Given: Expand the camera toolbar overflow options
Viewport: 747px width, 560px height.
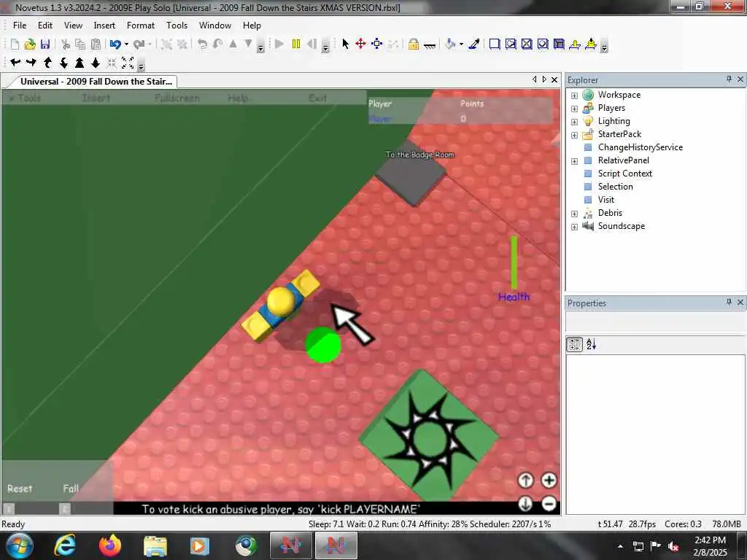Looking at the screenshot, I should tap(141, 65).
